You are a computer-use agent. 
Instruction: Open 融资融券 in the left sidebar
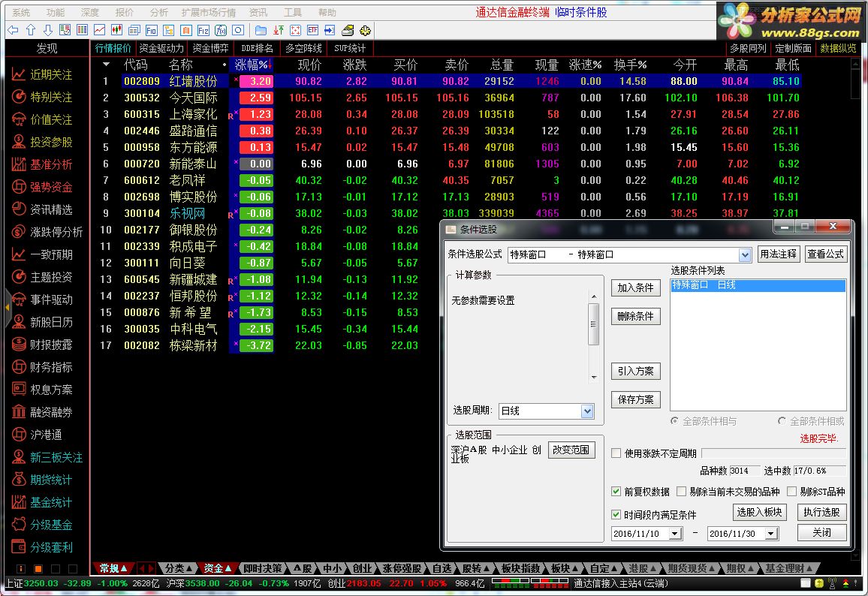point(43,412)
